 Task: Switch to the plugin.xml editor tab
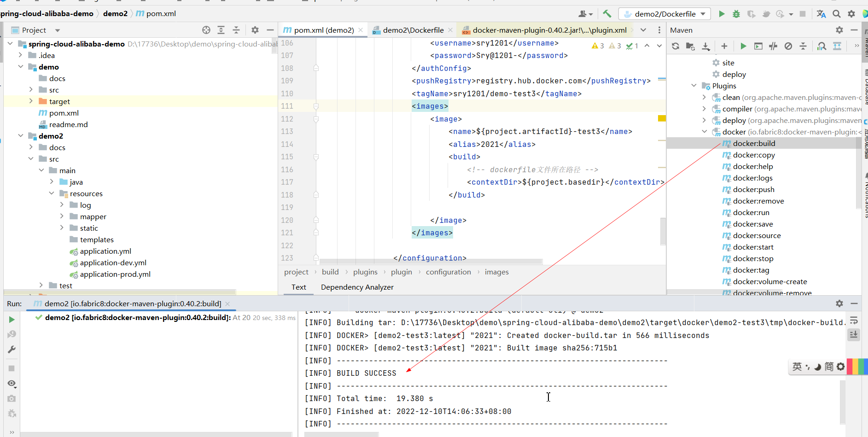pos(544,30)
